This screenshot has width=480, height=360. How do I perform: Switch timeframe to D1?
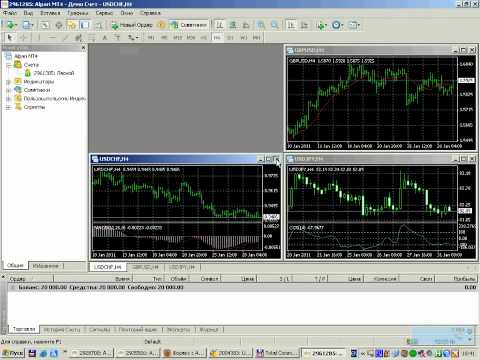[x=230, y=38]
